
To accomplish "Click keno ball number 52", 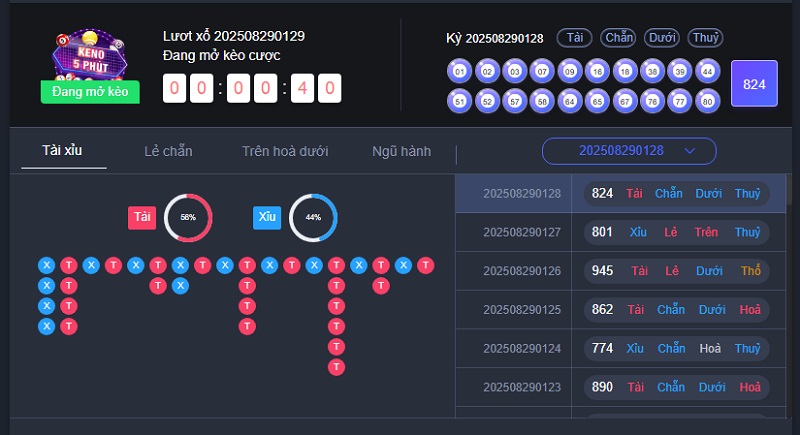I will pos(487,101).
